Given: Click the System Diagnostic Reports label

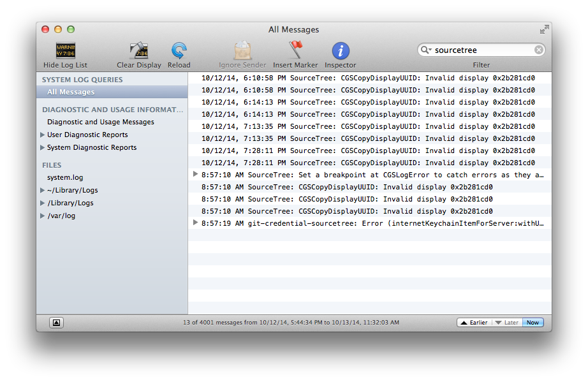Looking at the screenshot, I should click(92, 147).
